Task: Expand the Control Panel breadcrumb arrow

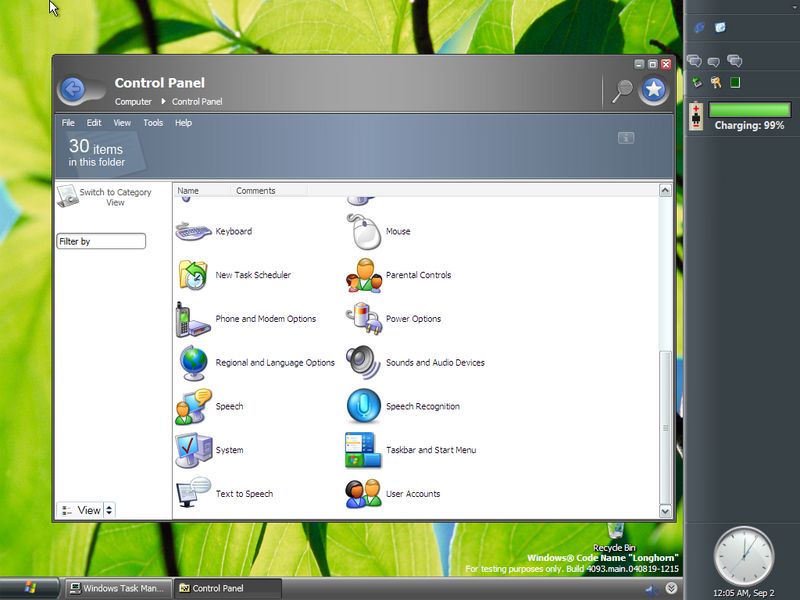Action: click(163, 102)
